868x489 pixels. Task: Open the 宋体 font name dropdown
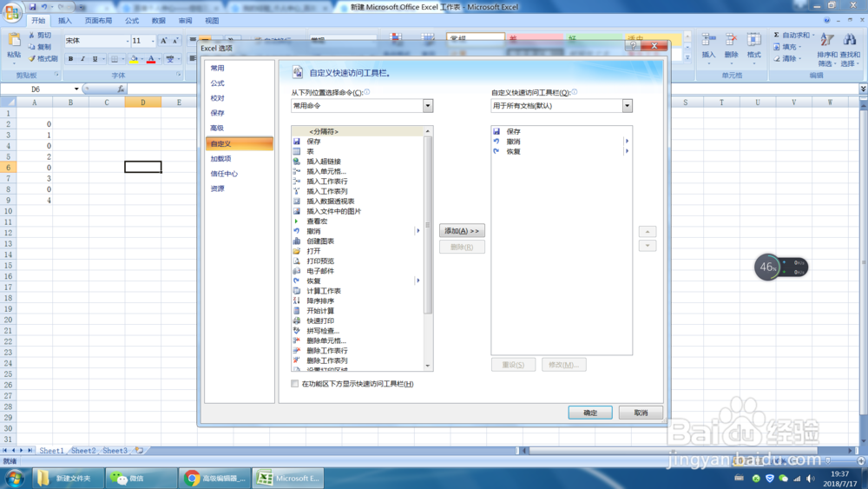[x=128, y=41]
